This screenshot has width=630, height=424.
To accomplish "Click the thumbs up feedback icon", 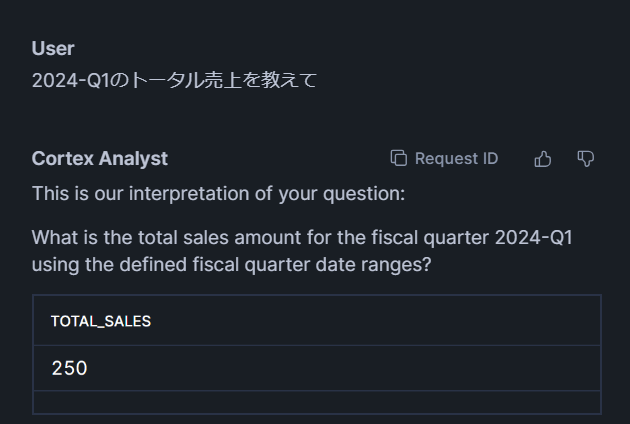I will (x=543, y=159).
